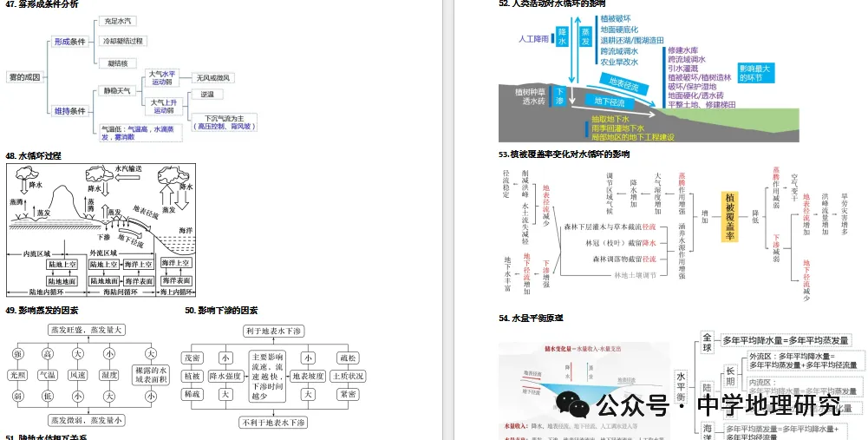Click the yellow '植被覆盖率' box
This screenshot has width=868, height=440.
(730, 217)
